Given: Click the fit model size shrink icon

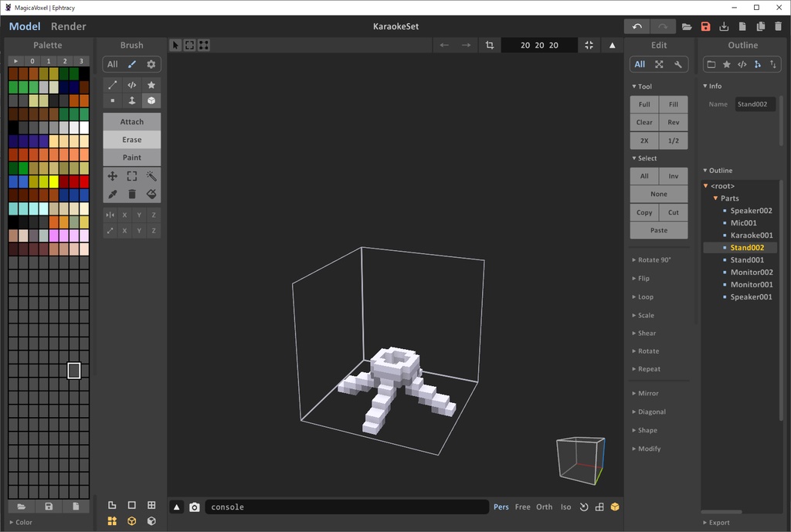Looking at the screenshot, I should (589, 45).
